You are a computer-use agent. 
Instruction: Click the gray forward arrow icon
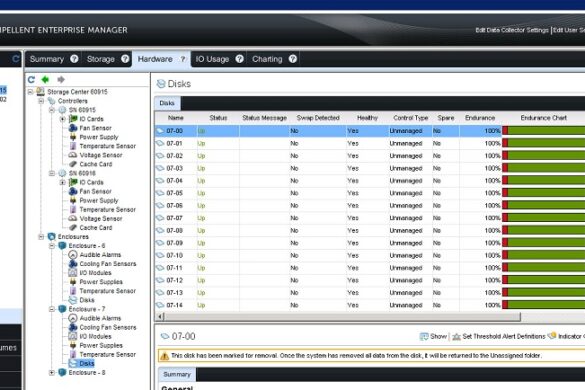tap(61, 79)
